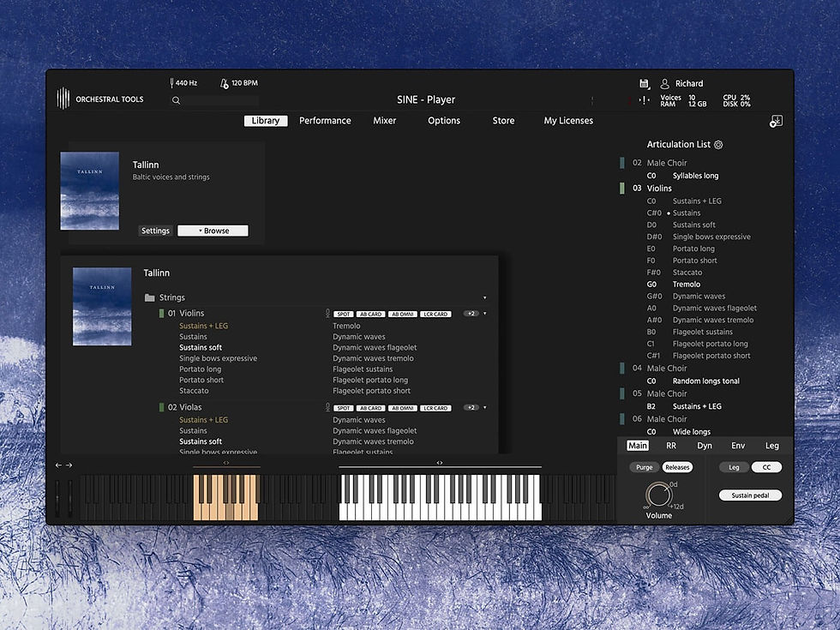This screenshot has width=840, height=630.
Task: Click the Orchestral Tools logo
Action: click(63, 99)
